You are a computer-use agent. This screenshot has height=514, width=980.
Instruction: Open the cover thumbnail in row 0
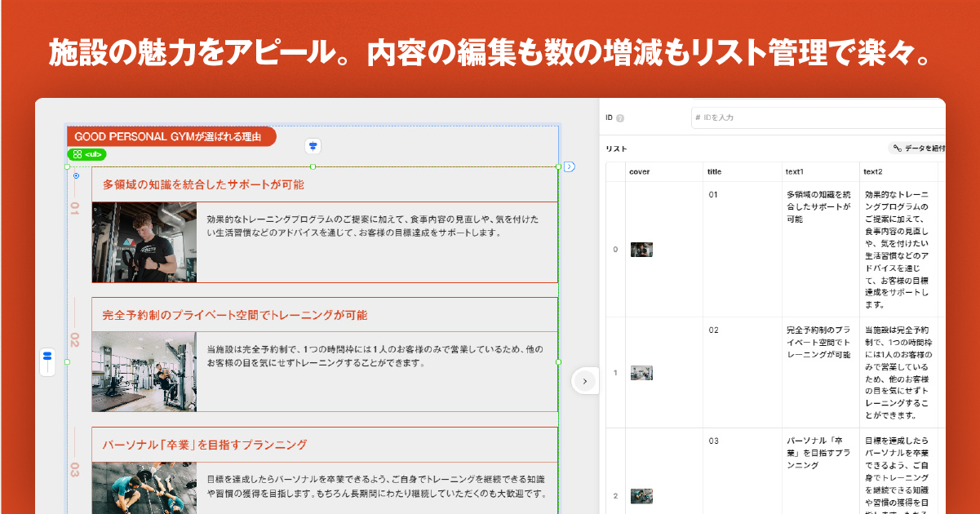pyautogui.click(x=641, y=250)
